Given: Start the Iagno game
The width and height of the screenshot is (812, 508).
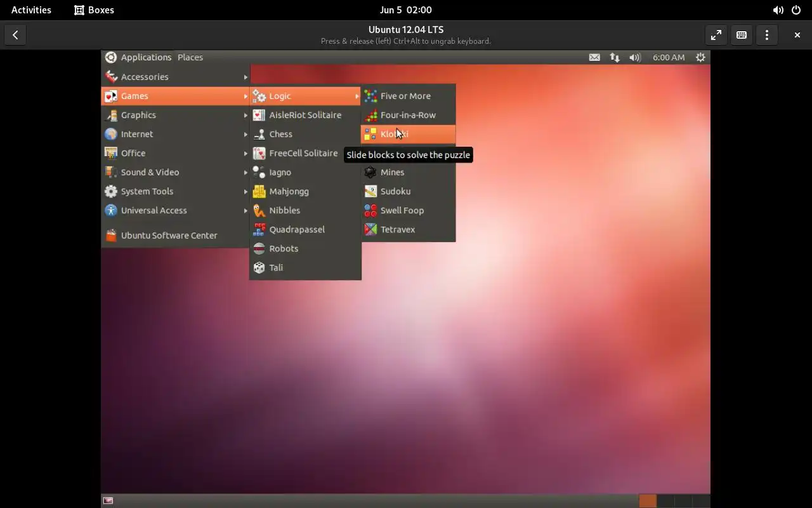Looking at the screenshot, I should tap(305, 172).
